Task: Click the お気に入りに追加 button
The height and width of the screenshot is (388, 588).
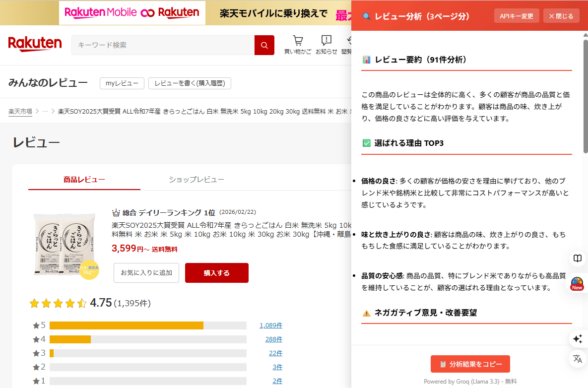Action: pos(146,273)
